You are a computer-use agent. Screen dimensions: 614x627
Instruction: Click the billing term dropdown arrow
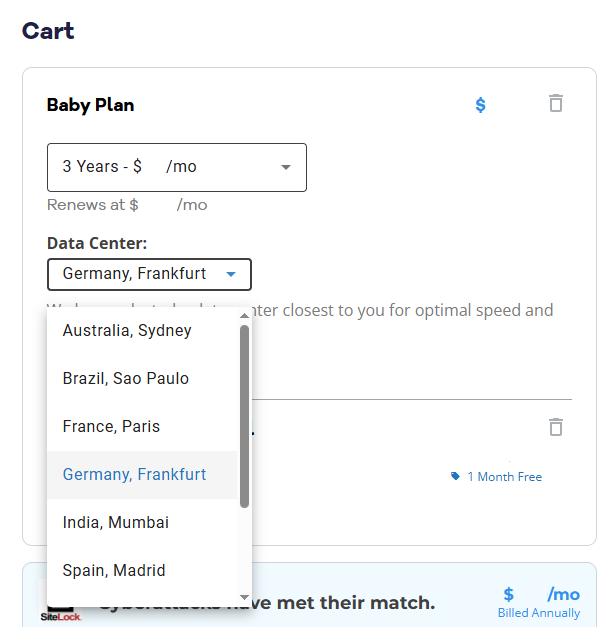(x=286, y=167)
